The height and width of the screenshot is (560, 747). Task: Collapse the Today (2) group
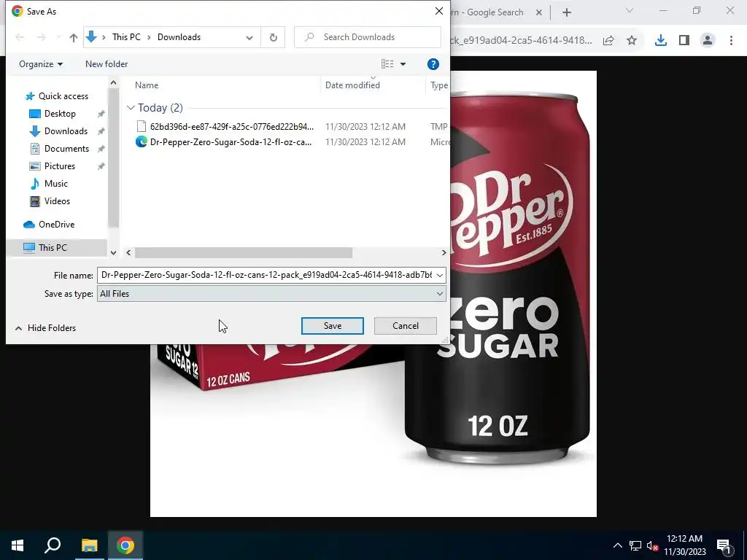(131, 108)
